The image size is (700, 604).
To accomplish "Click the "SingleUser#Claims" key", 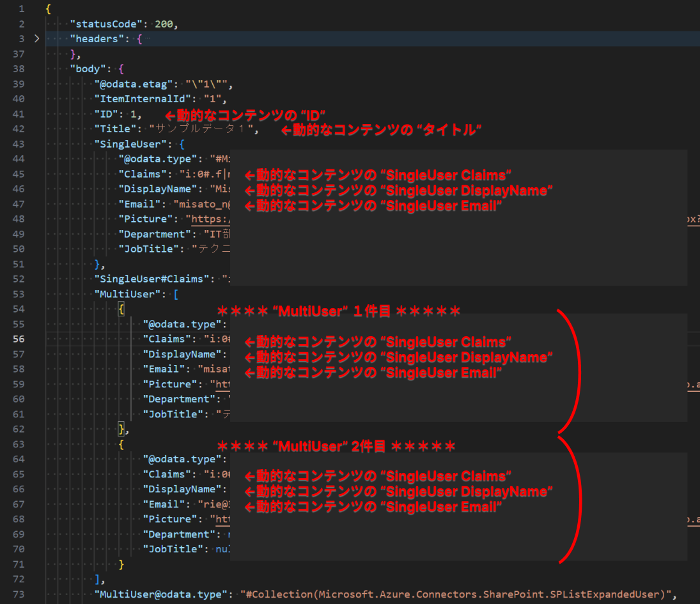I will [x=152, y=279].
